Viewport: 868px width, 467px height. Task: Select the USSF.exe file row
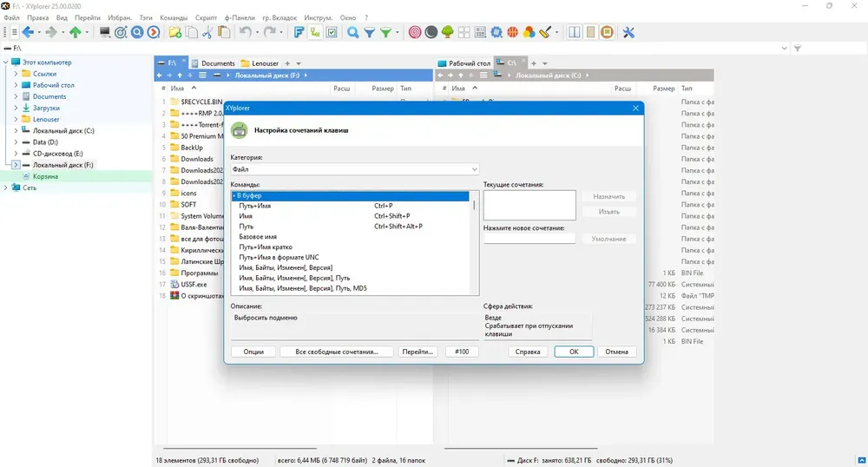click(x=194, y=285)
